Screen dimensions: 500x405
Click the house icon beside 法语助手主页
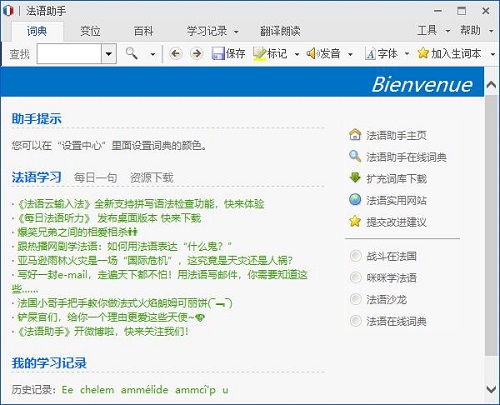pyautogui.click(x=355, y=134)
